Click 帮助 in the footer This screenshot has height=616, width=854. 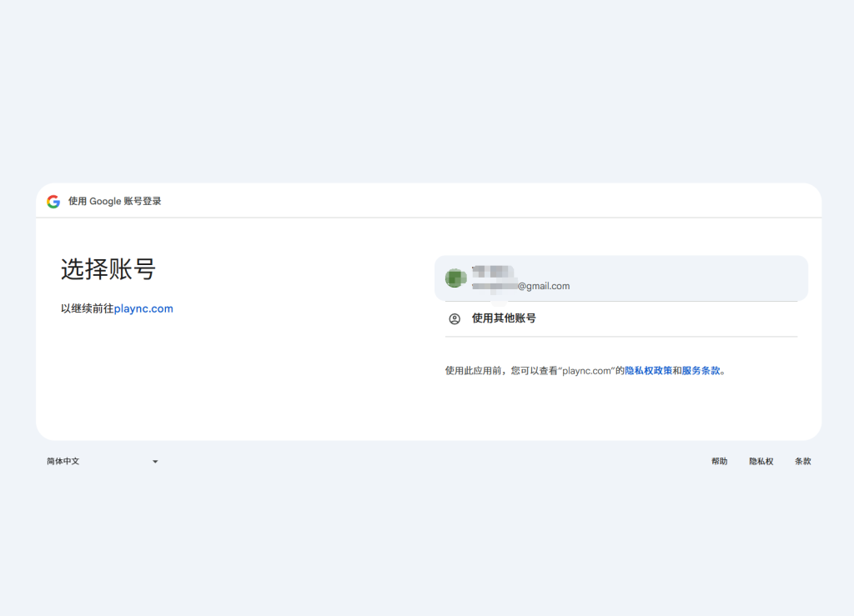click(719, 462)
